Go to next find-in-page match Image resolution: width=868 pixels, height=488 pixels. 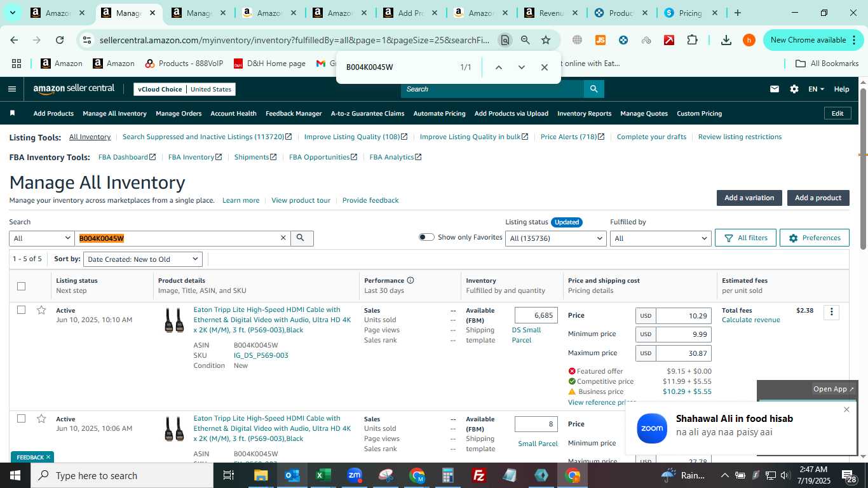pos(522,67)
